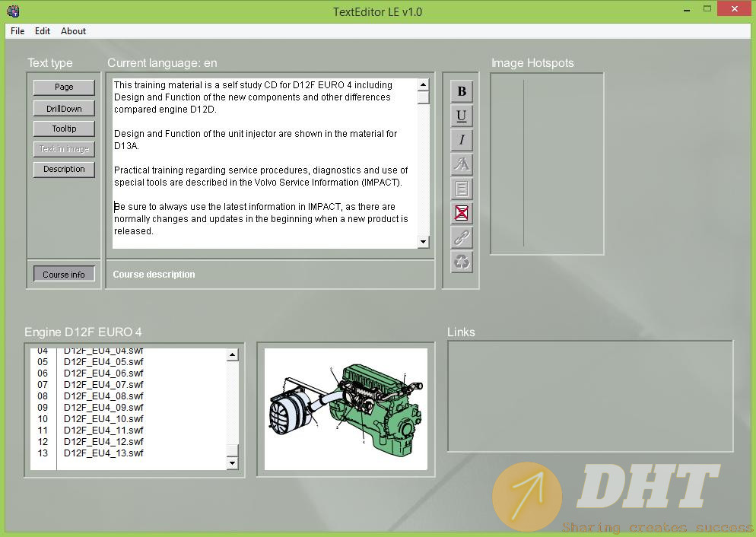This screenshot has height=537, width=756.
Task: Click the Text in image button
Action: click(64, 149)
